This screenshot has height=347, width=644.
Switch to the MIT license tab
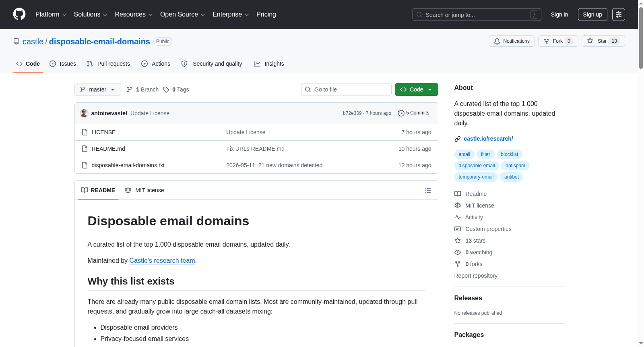pyautogui.click(x=144, y=190)
